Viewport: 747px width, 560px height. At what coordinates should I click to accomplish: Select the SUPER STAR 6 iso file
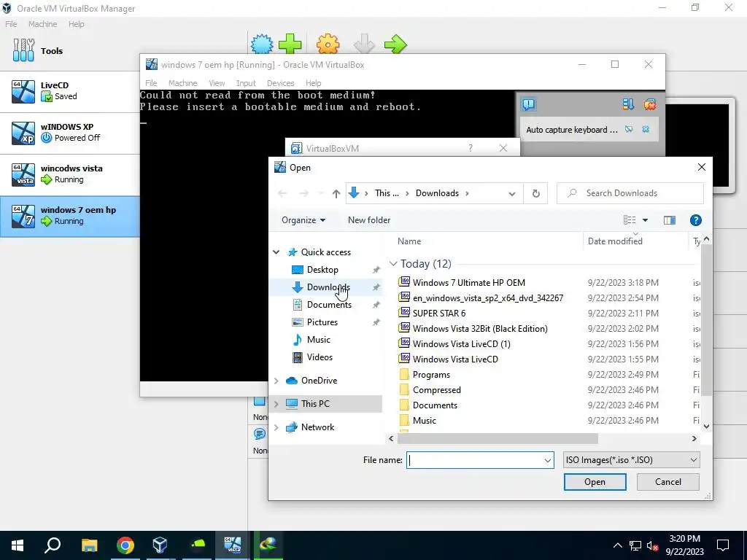pyautogui.click(x=438, y=313)
